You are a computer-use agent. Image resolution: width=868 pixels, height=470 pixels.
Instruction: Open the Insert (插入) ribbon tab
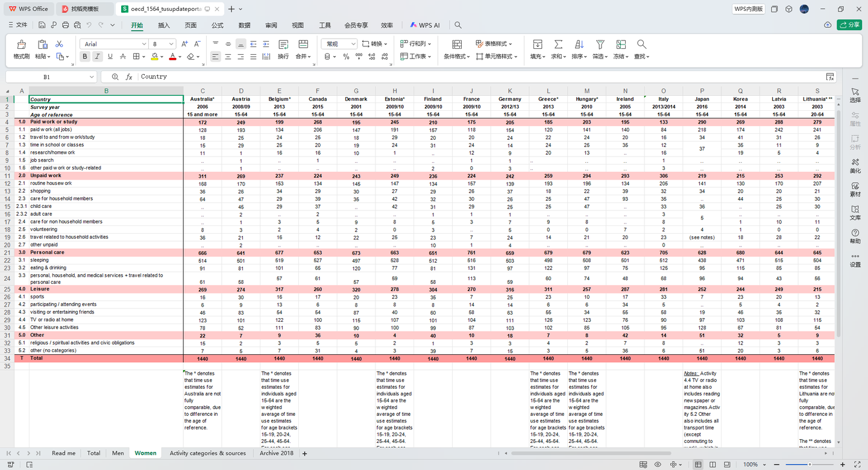click(x=164, y=25)
